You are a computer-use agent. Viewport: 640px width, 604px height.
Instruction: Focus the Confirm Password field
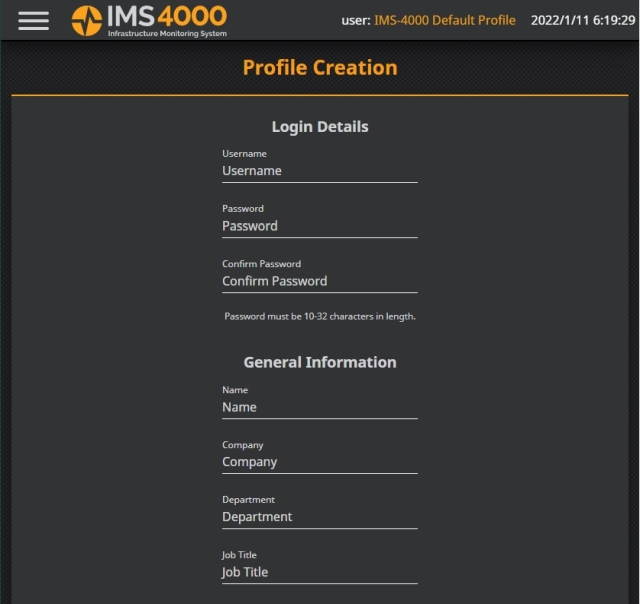point(320,281)
